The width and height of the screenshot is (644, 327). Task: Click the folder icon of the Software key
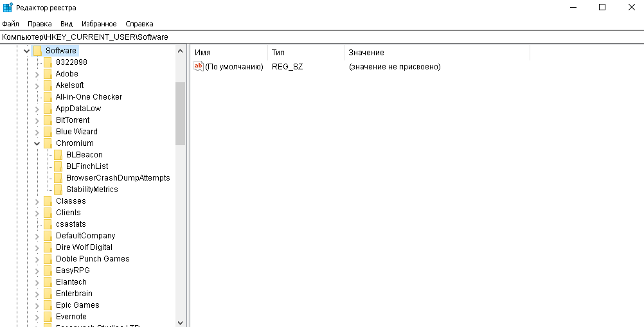click(38, 51)
